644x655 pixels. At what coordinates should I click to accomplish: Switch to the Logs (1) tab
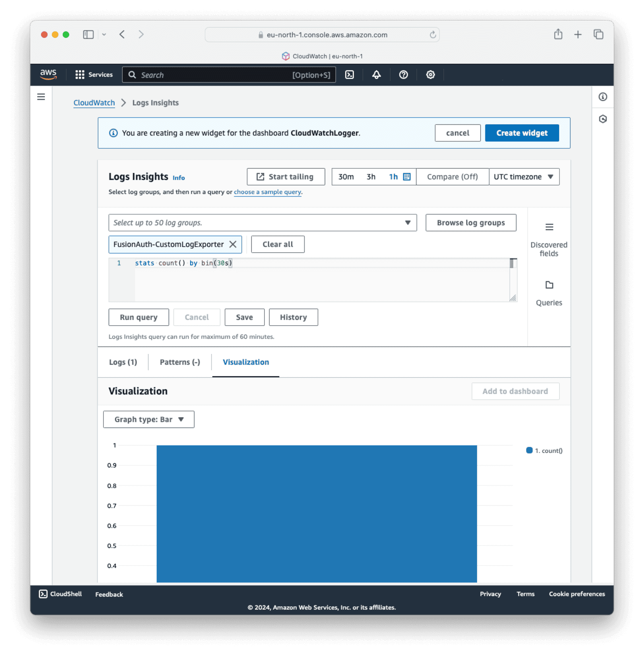point(123,362)
